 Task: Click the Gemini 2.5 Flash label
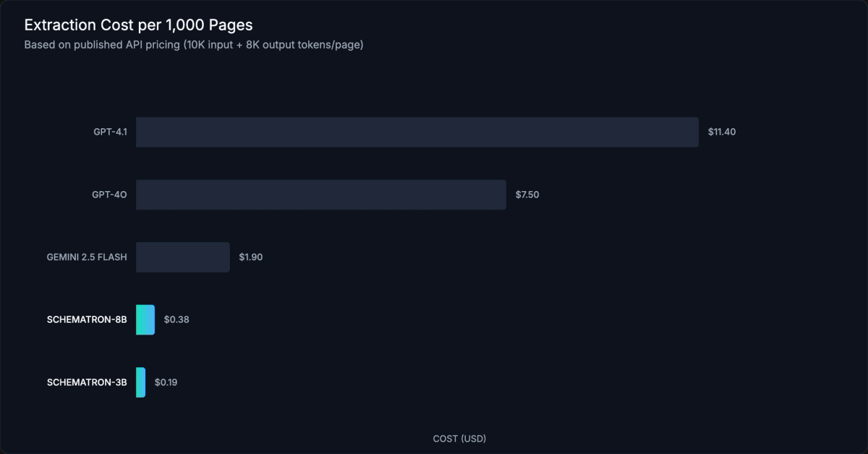coord(87,257)
